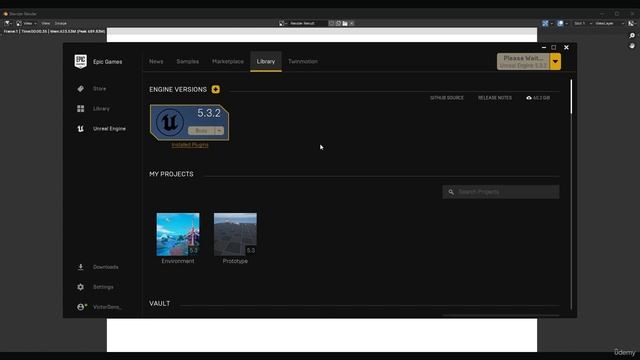Viewport: 640px width, 360px height.
Task: Toggle the gizmo display icon in Blender header
Action: click(545, 23)
